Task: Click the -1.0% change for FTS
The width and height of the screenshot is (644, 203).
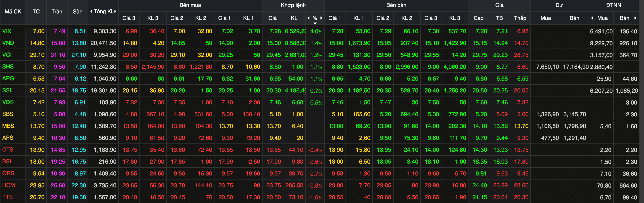Action: coord(315,197)
